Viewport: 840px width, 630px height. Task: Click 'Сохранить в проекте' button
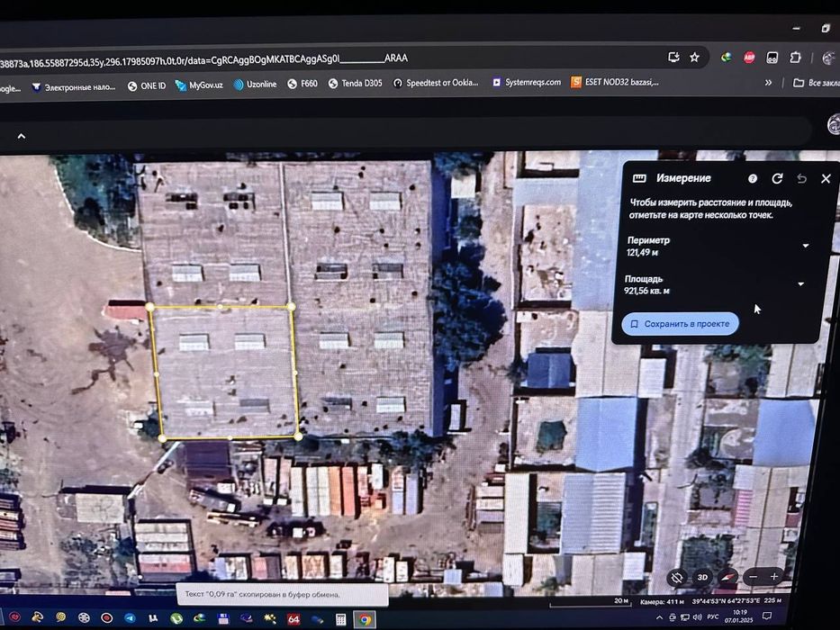click(681, 324)
